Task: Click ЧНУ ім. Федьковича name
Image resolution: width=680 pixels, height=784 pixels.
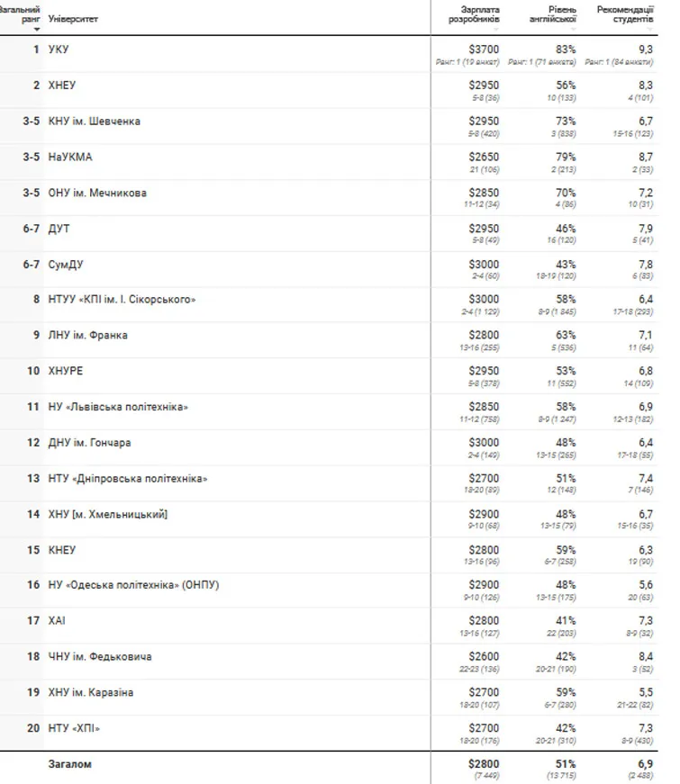Action: coord(100,657)
